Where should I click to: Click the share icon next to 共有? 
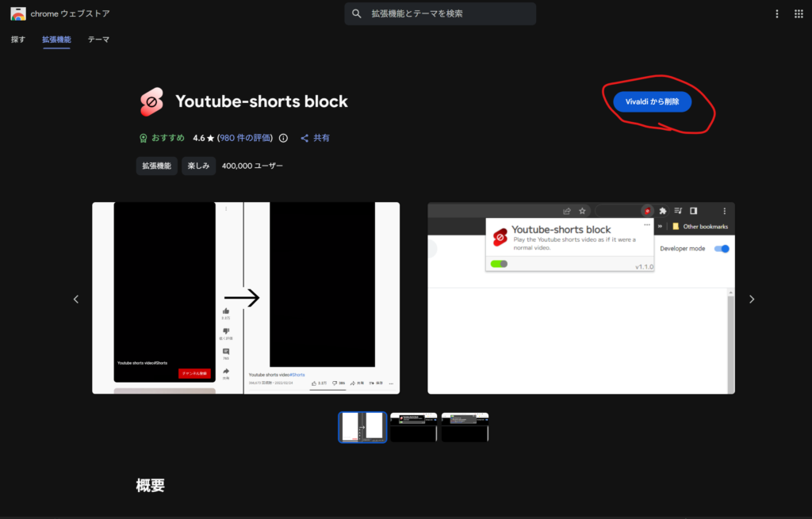[304, 138]
